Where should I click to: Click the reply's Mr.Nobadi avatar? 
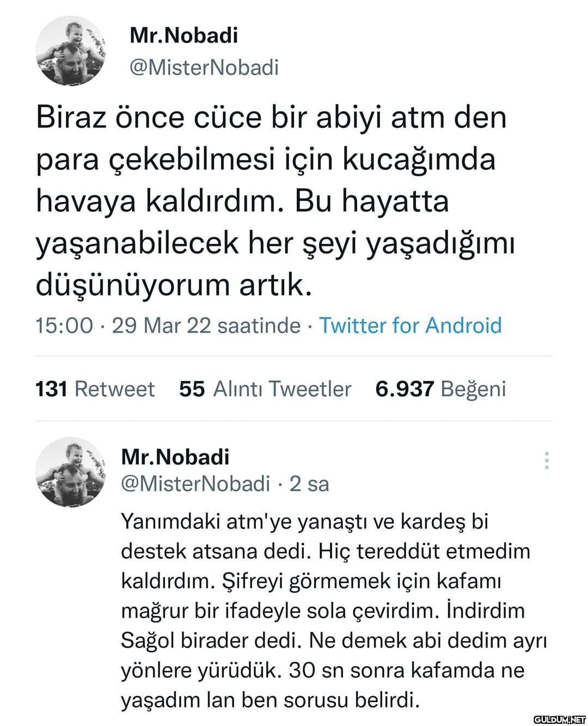(x=70, y=472)
